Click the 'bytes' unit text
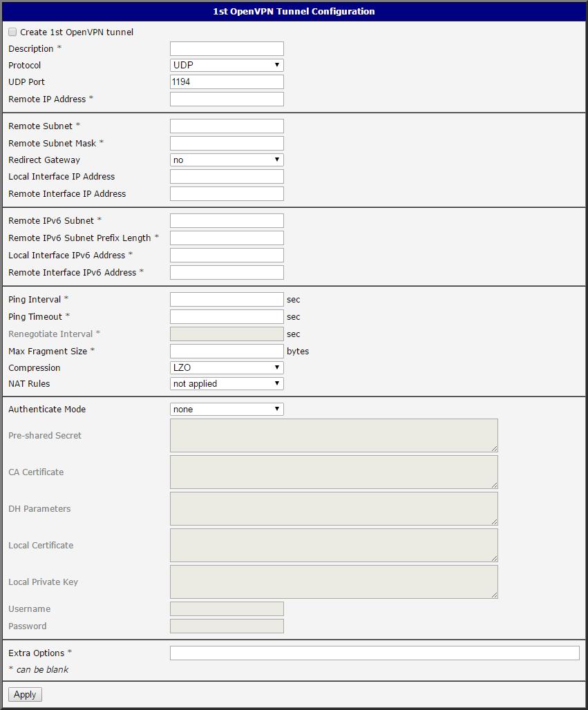Screen dimensions: 588x710 (x=298, y=351)
